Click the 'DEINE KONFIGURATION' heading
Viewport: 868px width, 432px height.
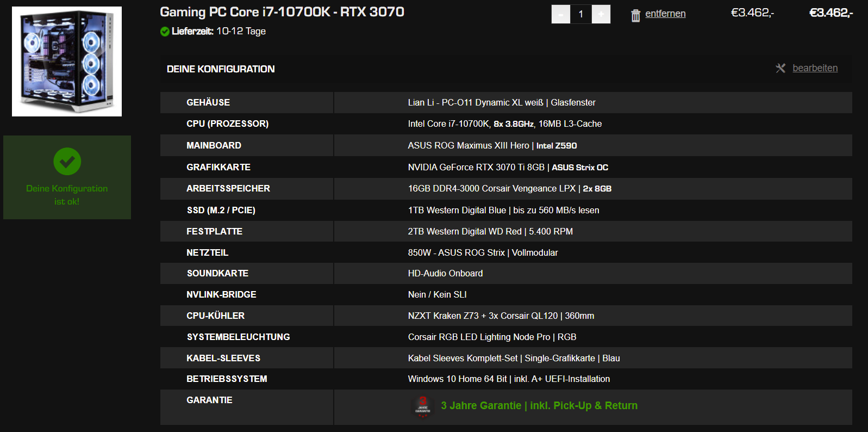[x=221, y=69]
